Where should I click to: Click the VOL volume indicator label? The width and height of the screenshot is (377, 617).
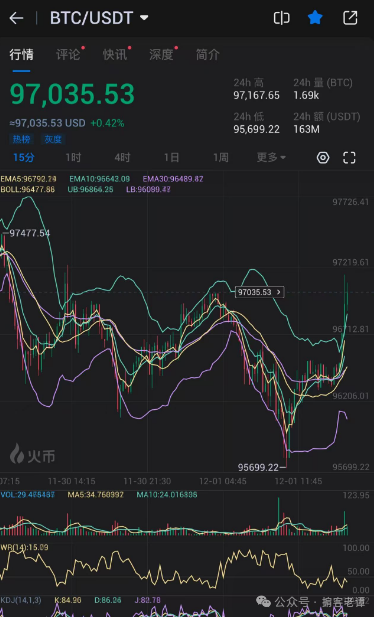(x=27, y=495)
